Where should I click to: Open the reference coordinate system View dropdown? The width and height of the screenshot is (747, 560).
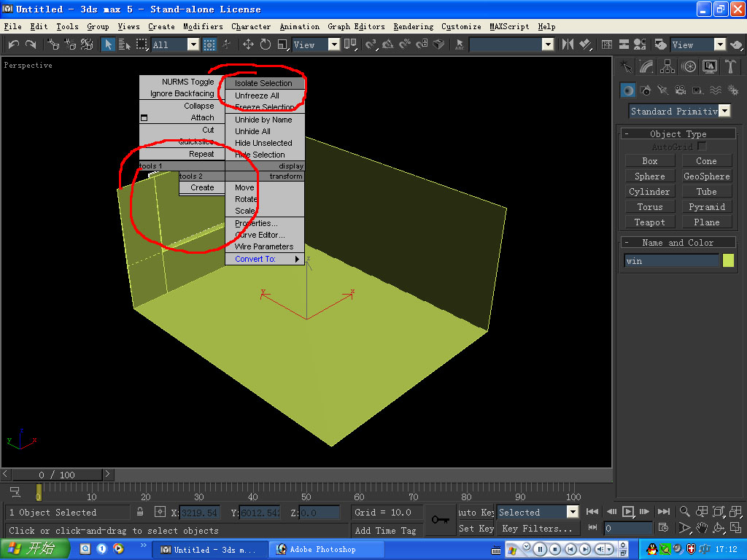click(x=334, y=44)
